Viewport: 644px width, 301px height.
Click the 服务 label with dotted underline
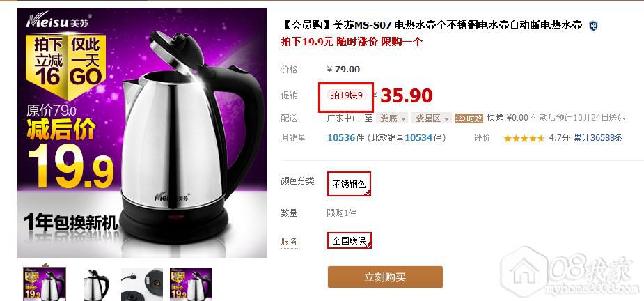pyautogui.click(x=289, y=241)
